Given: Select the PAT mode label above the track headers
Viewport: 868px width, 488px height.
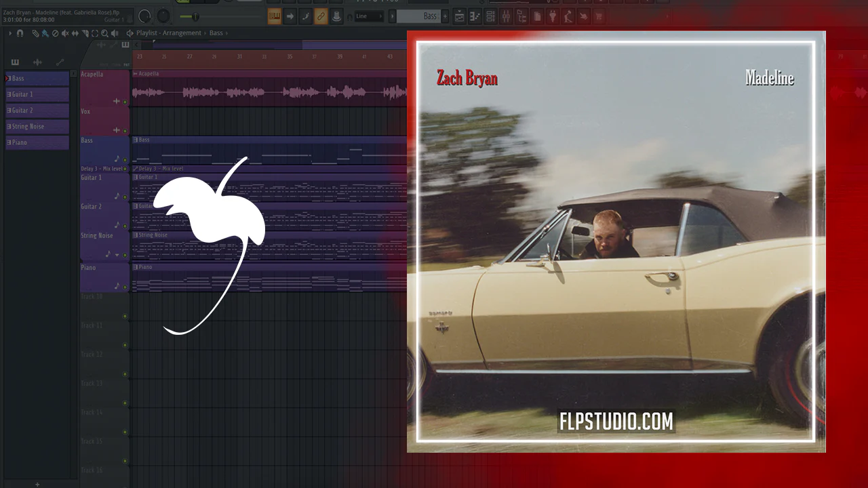Looking at the screenshot, I should coord(126,64).
